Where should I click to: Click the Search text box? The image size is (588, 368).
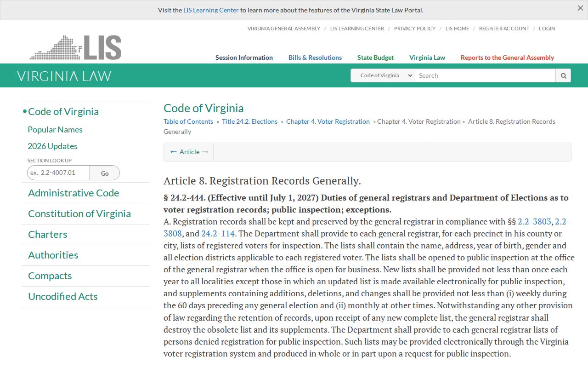[485, 75]
